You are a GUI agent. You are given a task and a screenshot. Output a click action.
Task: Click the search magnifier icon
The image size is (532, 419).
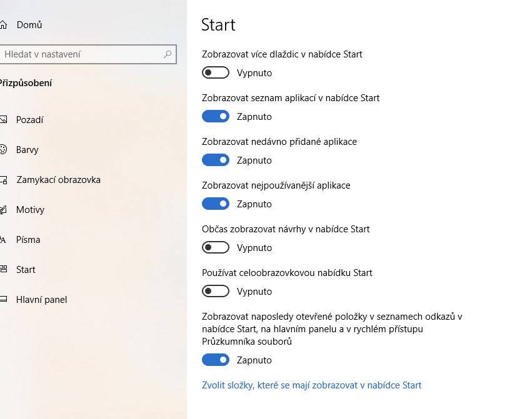point(168,54)
